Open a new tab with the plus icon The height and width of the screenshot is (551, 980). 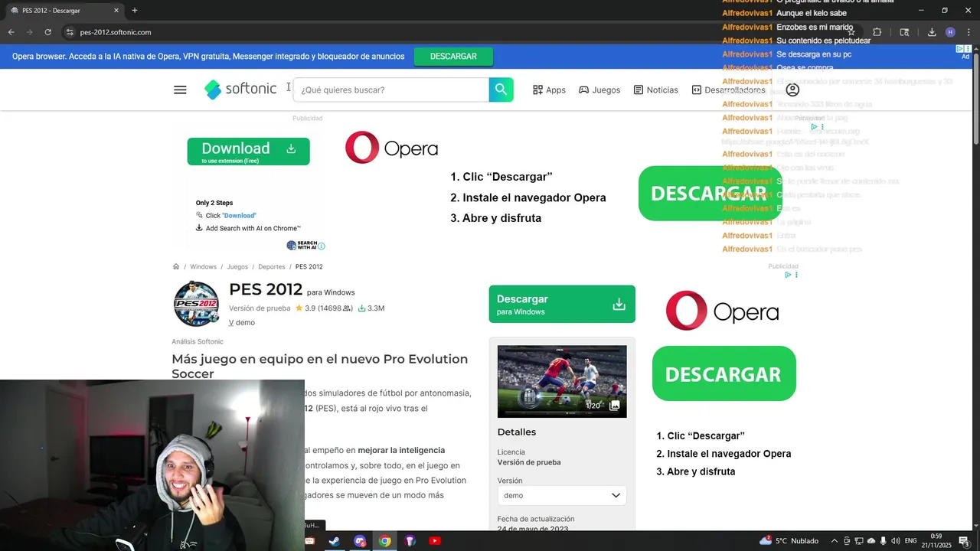[135, 11]
